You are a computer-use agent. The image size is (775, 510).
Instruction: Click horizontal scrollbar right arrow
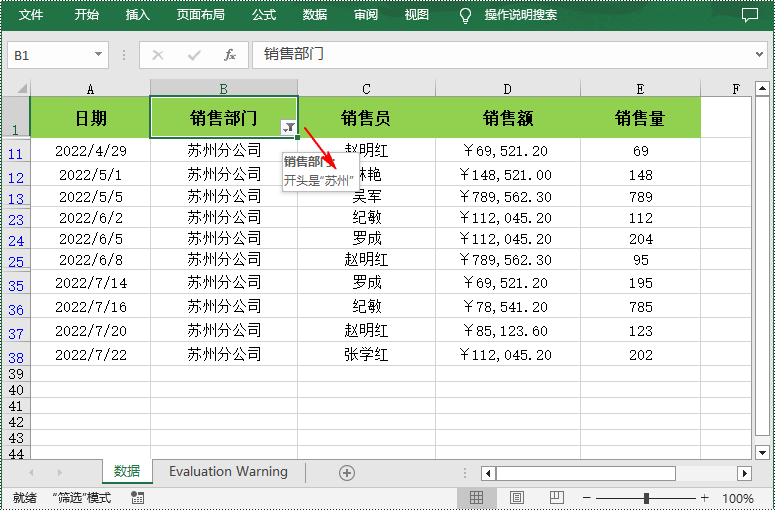[x=744, y=473]
